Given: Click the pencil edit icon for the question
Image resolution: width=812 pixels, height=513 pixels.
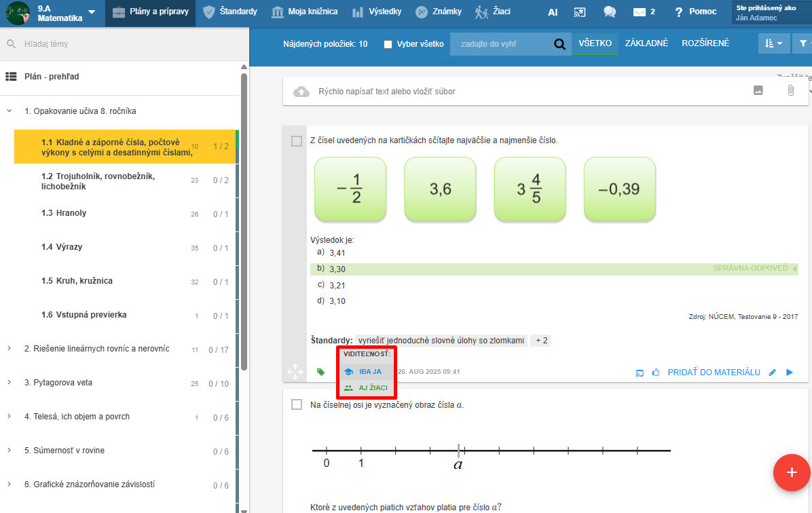Looking at the screenshot, I should pos(772,373).
